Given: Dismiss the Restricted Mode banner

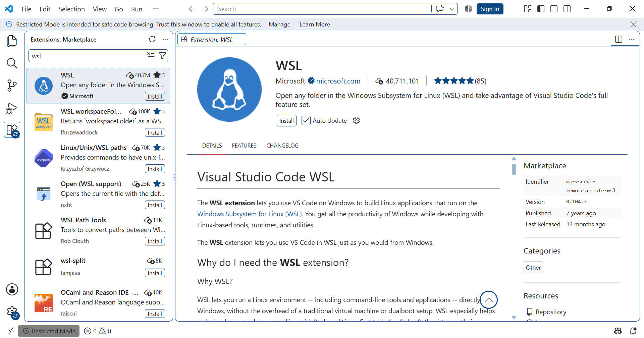Looking at the screenshot, I should pyautogui.click(x=633, y=24).
